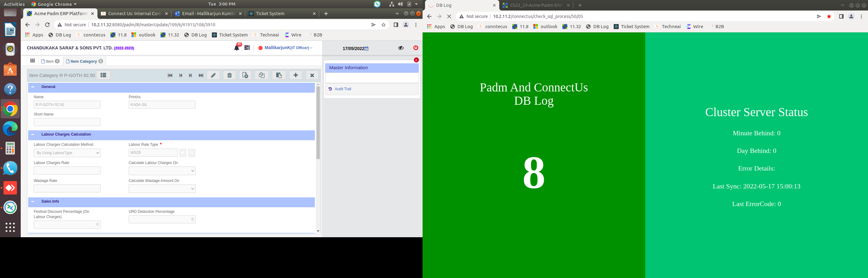The width and height of the screenshot is (868, 278).
Task: Click the search icon next to Labour Rate Type
Action: [192, 153]
